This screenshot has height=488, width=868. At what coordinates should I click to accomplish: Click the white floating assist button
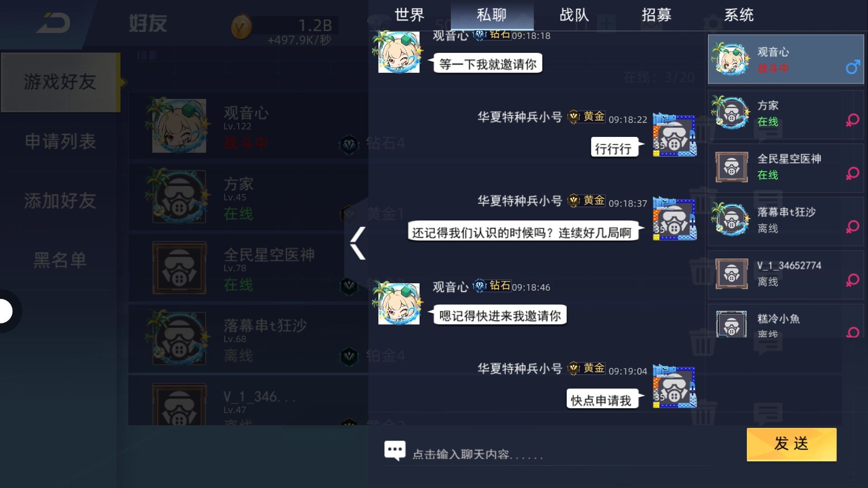point(5,311)
